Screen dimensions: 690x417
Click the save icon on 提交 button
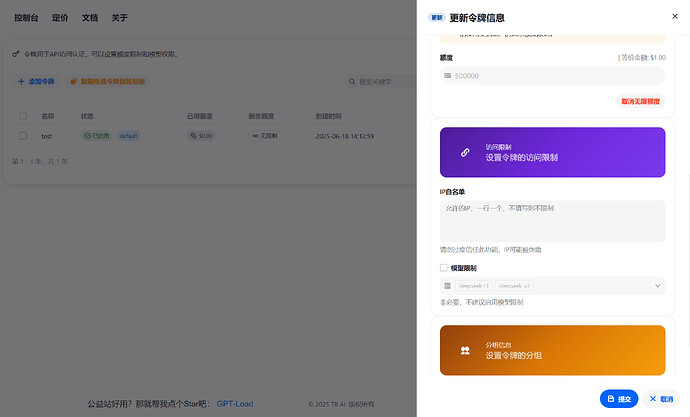tap(611, 399)
